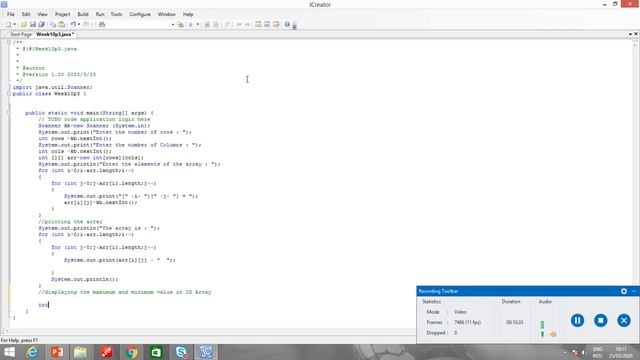Minimize the Recording Toolbar
This screenshot has height=360, width=640.
[634, 291]
